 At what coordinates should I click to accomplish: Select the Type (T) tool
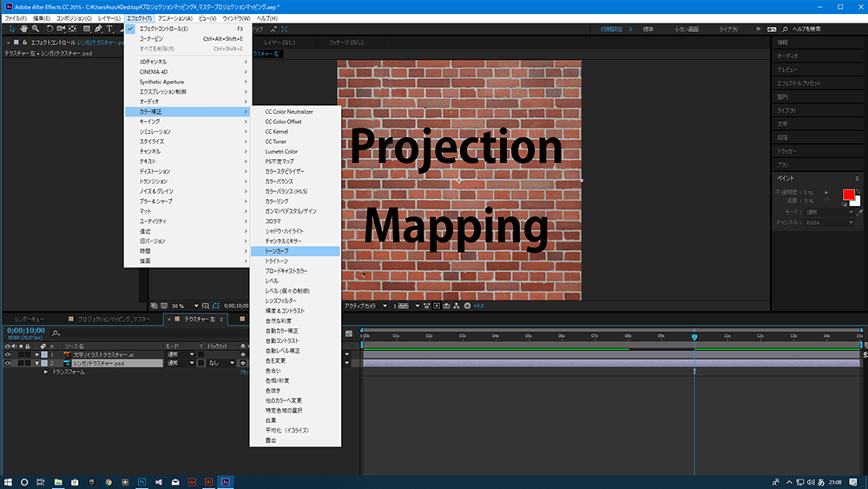[x=109, y=29]
